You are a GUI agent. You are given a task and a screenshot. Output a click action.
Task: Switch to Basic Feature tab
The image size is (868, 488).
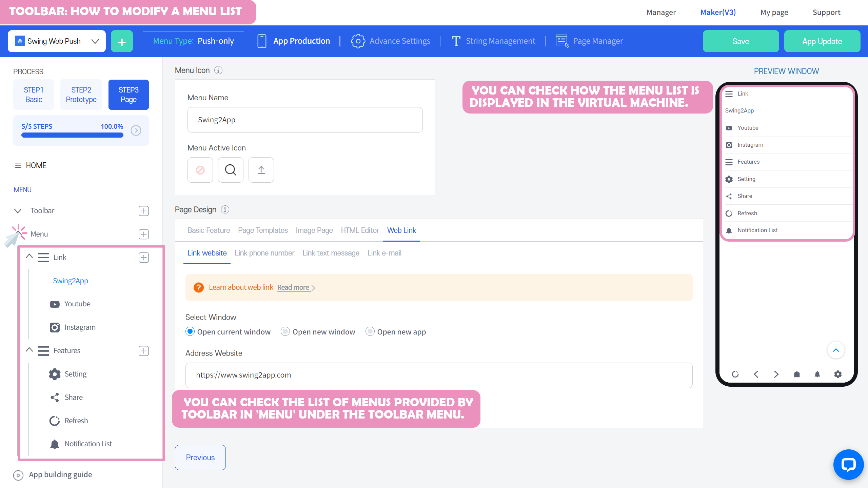(209, 230)
